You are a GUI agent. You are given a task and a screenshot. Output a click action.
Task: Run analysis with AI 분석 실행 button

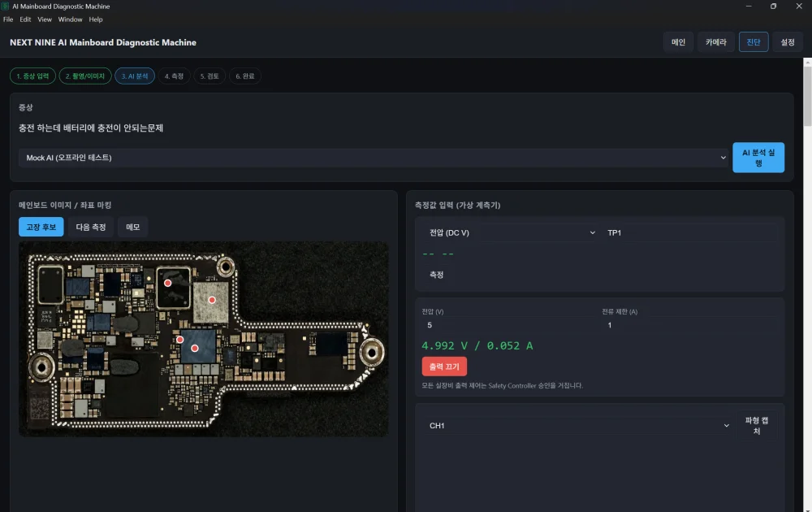pos(758,158)
